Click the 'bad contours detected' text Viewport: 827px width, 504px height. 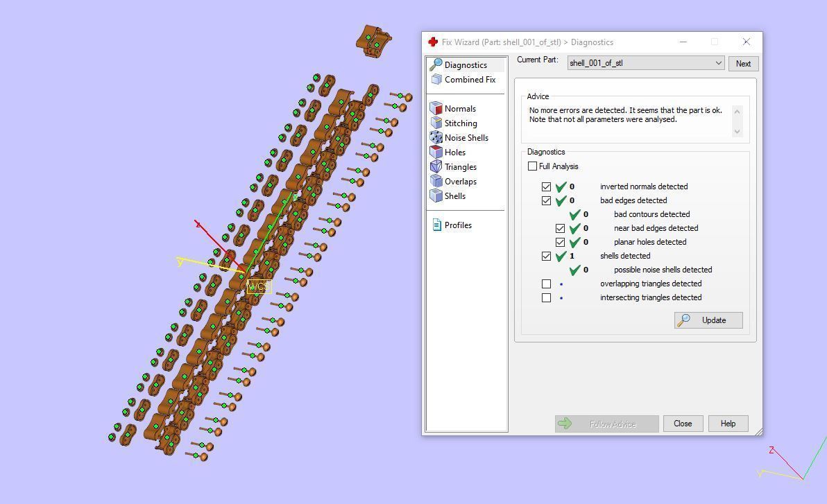652,214
